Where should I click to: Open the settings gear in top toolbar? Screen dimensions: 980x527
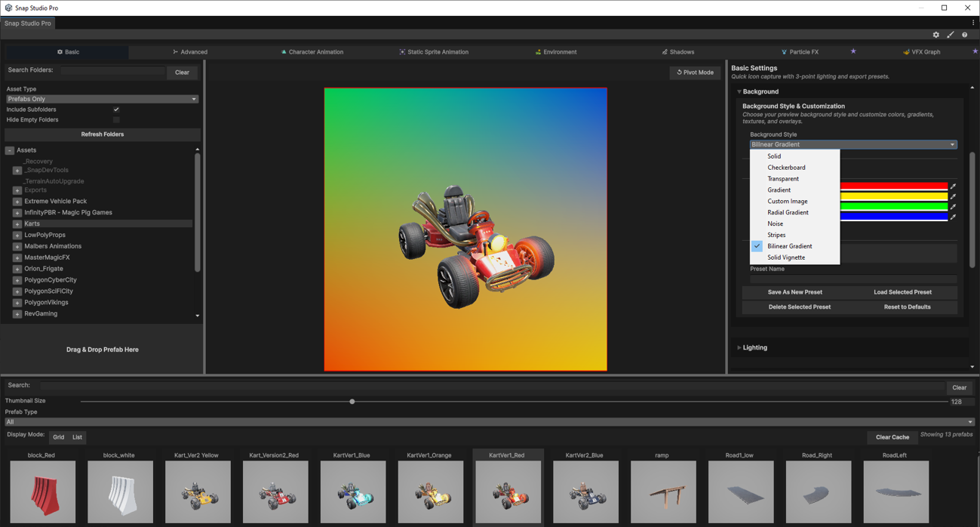[935, 35]
